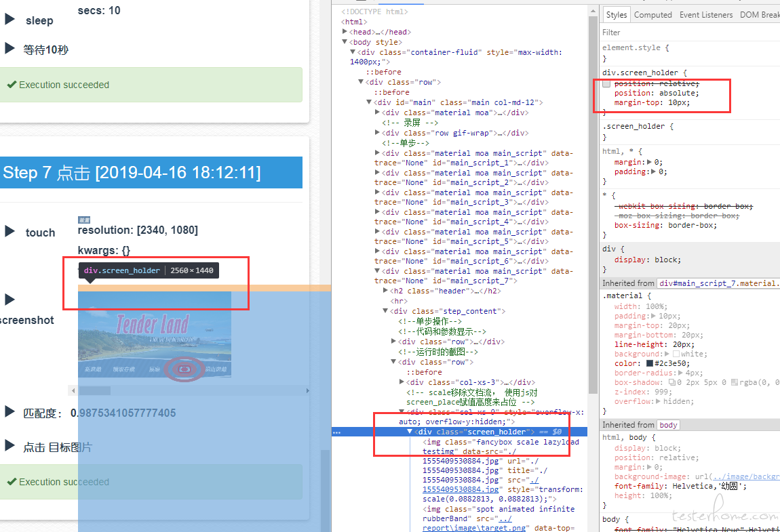Expand the main_script_4 div node
The width and height of the screenshot is (780, 532).
point(378,212)
